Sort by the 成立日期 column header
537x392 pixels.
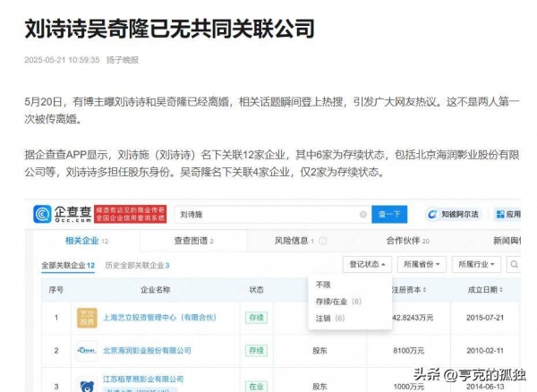485,290
